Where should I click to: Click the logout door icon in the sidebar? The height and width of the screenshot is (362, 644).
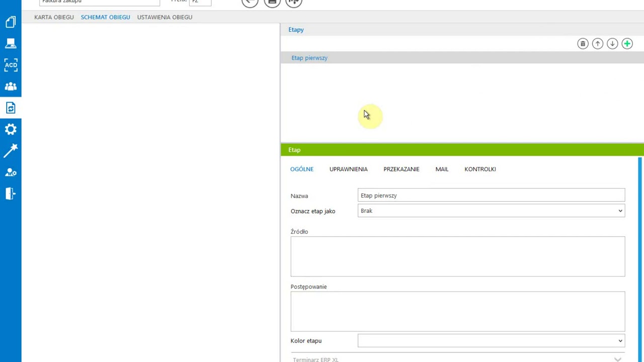[x=11, y=194]
